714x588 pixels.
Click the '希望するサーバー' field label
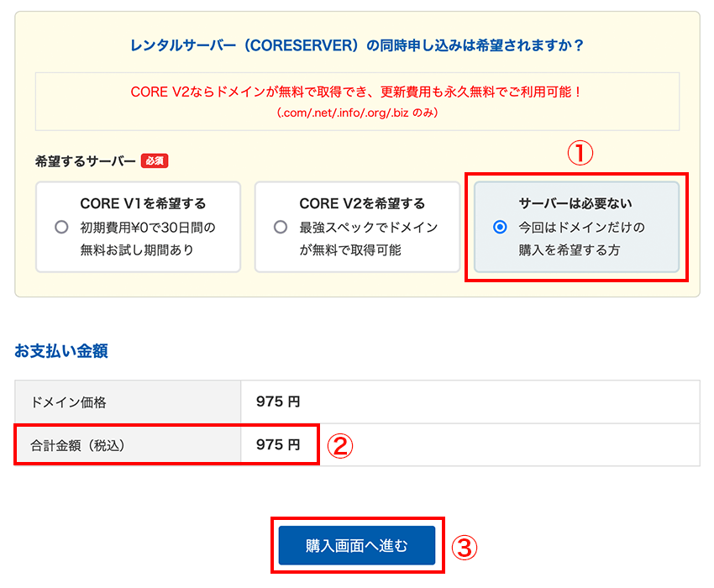pyautogui.click(x=85, y=160)
